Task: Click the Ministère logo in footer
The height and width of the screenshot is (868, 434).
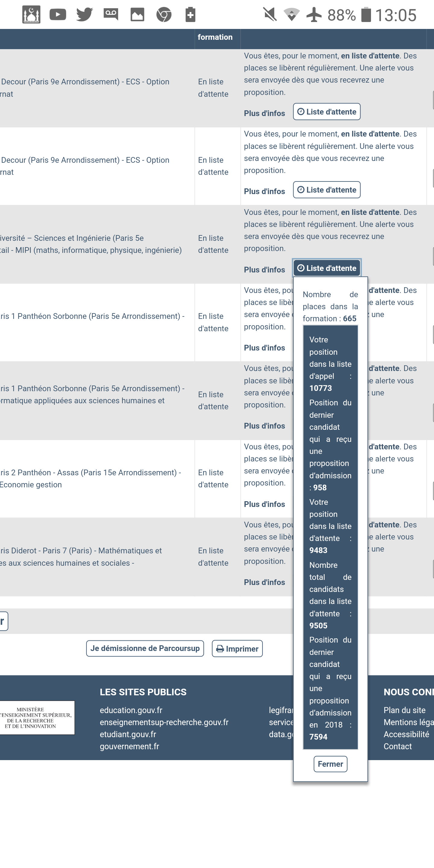Action: [x=36, y=718]
